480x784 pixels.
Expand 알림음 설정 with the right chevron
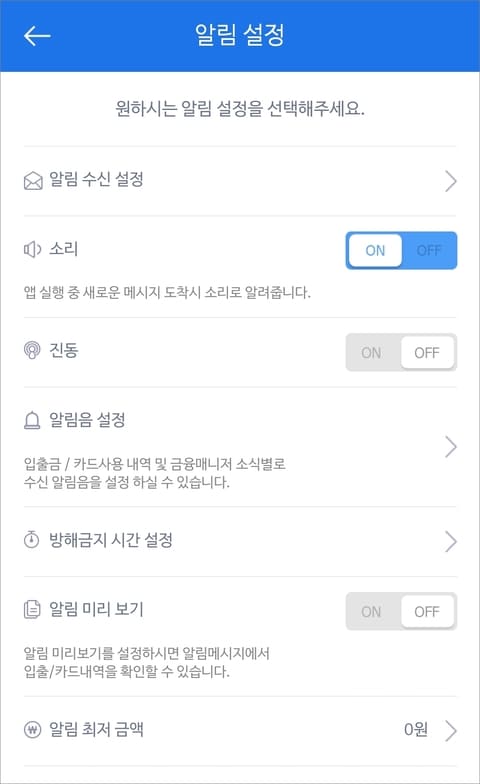tap(450, 447)
